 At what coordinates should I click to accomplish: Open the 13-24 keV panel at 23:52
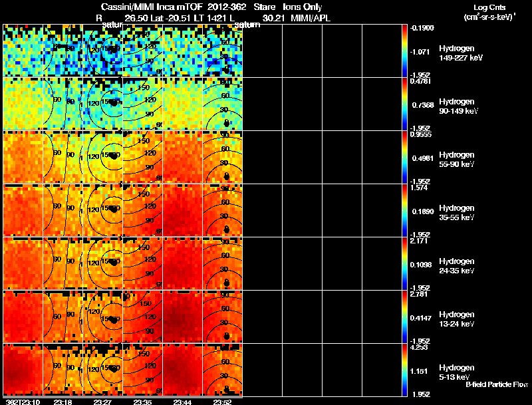(x=223, y=317)
